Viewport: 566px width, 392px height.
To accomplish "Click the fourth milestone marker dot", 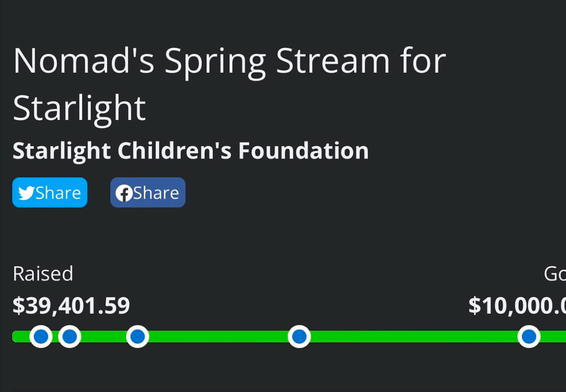I will tap(299, 336).
